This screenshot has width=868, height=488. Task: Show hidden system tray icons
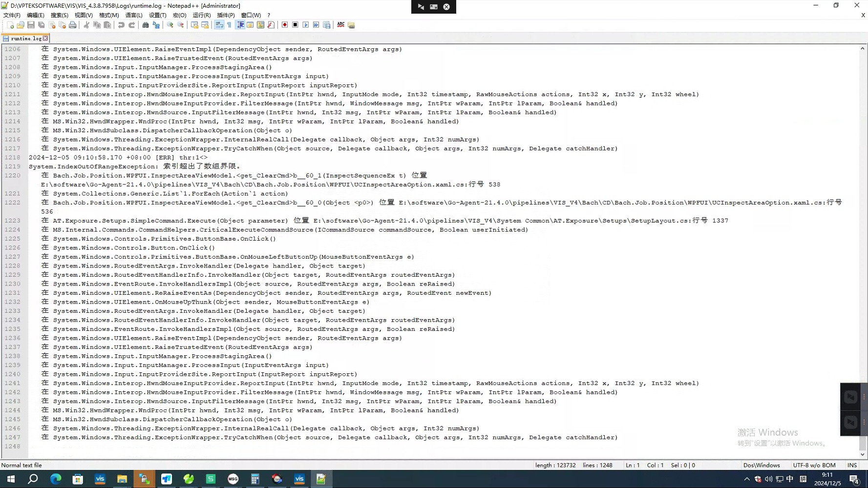pos(746,479)
